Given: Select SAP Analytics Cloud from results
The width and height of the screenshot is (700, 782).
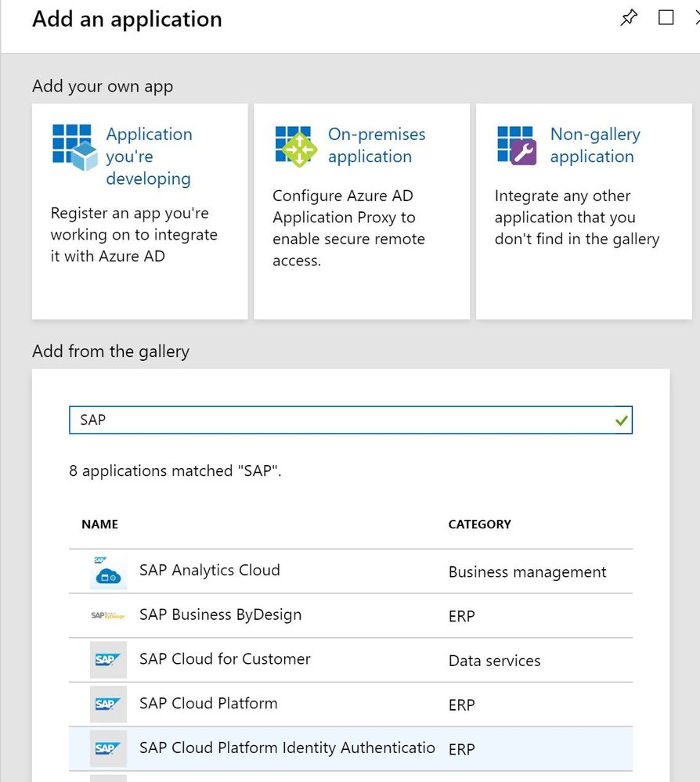Looking at the screenshot, I should (x=210, y=571).
